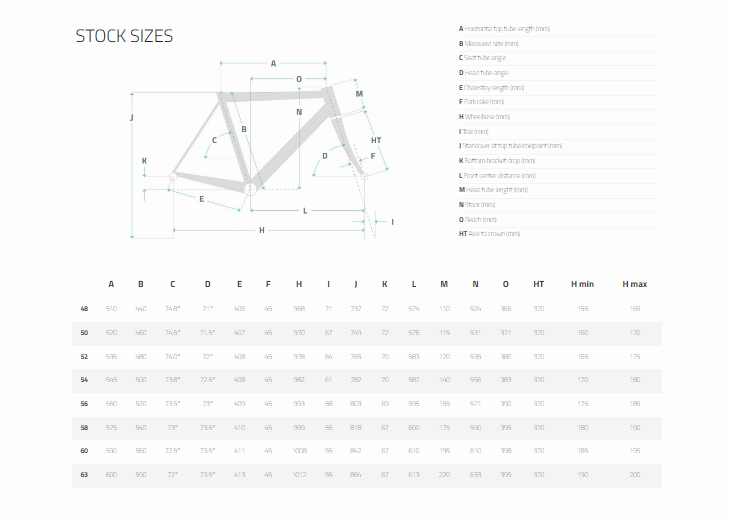
Task: Click the legend entry Axle to crown
Action: tap(490, 234)
